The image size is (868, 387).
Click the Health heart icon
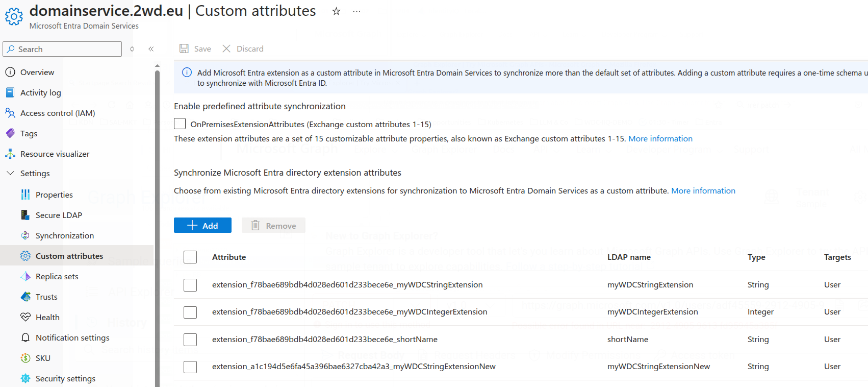pyautogui.click(x=25, y=317)
